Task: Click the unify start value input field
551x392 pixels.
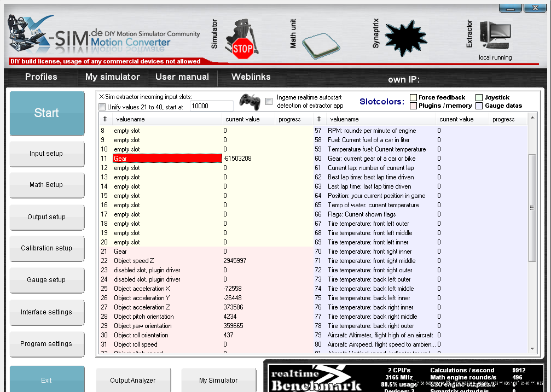Action: [211, 106]
